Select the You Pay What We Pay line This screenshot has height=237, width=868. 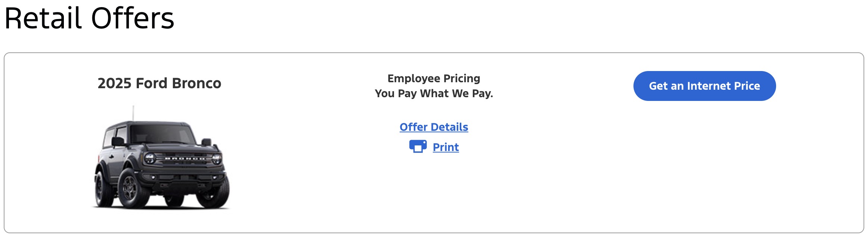434,93
